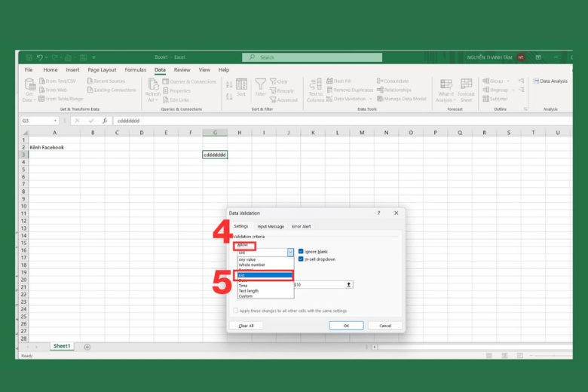Check Apply these changes to all other cells

tap(236, 311)
